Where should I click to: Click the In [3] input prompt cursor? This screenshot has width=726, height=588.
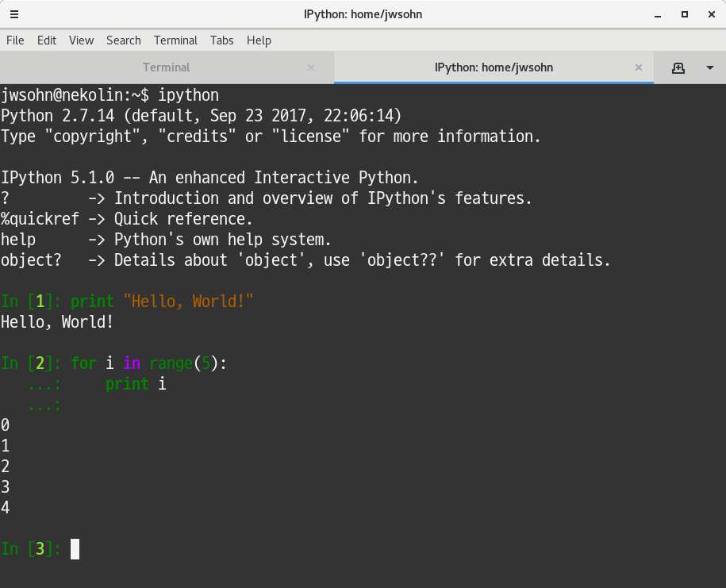tap(75, 549)
